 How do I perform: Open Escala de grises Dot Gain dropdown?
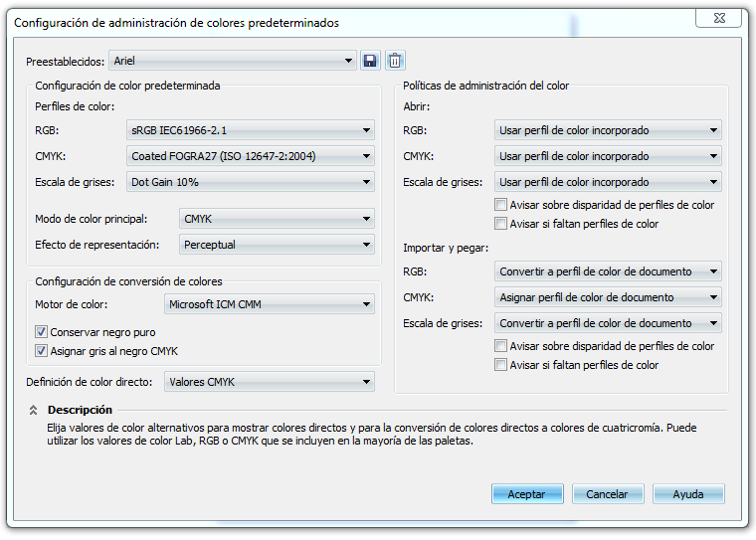pyautogui.click(x=251, y=182)
